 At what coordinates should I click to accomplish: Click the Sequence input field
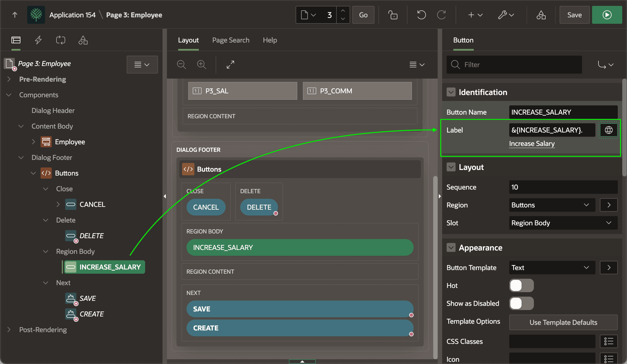[x=563, y=187]
